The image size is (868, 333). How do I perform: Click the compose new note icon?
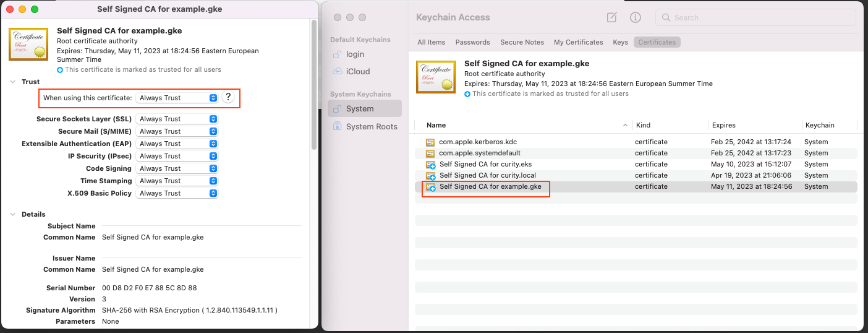pos(611,17)
